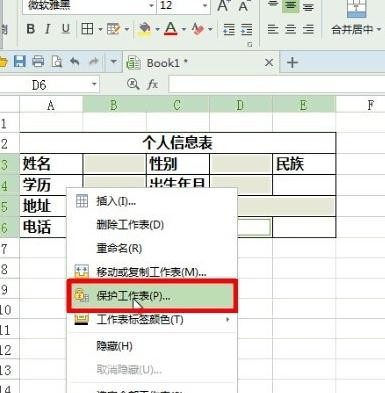This screenshot has width=385, height=393.
Task: Align text to middle vertically
Action: 291,5
